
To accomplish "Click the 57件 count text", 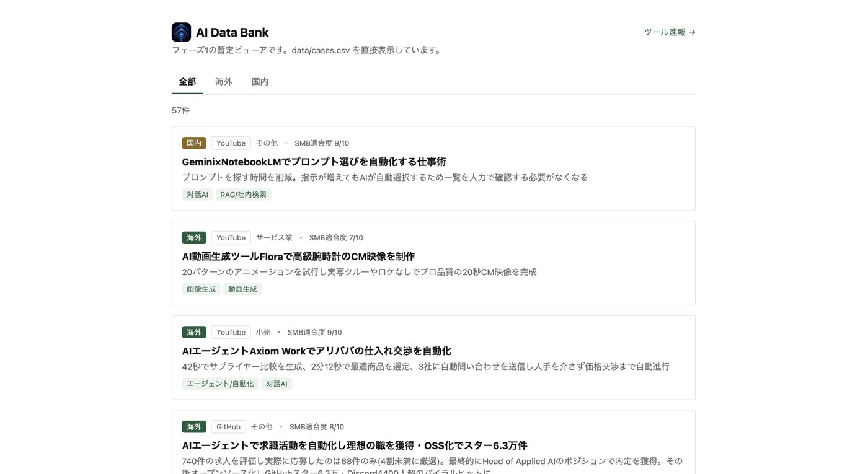I will coord(181,110).
